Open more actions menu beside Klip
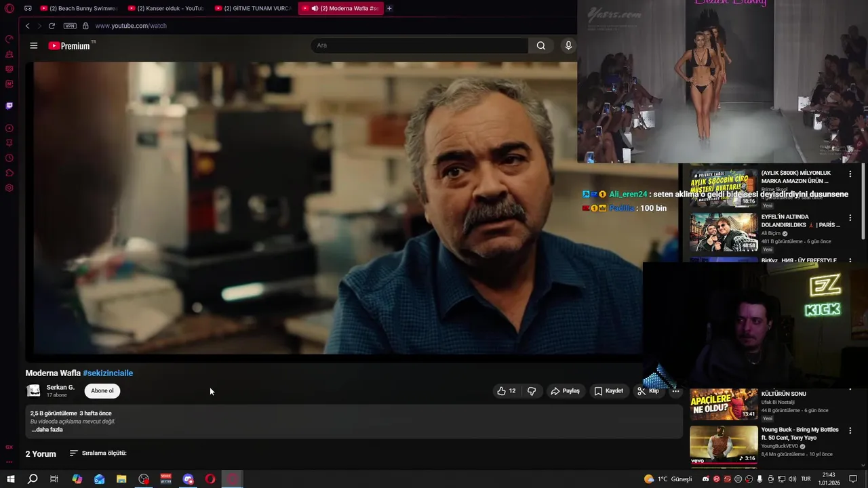Screen dimensions: 868x488 (675, 391)
